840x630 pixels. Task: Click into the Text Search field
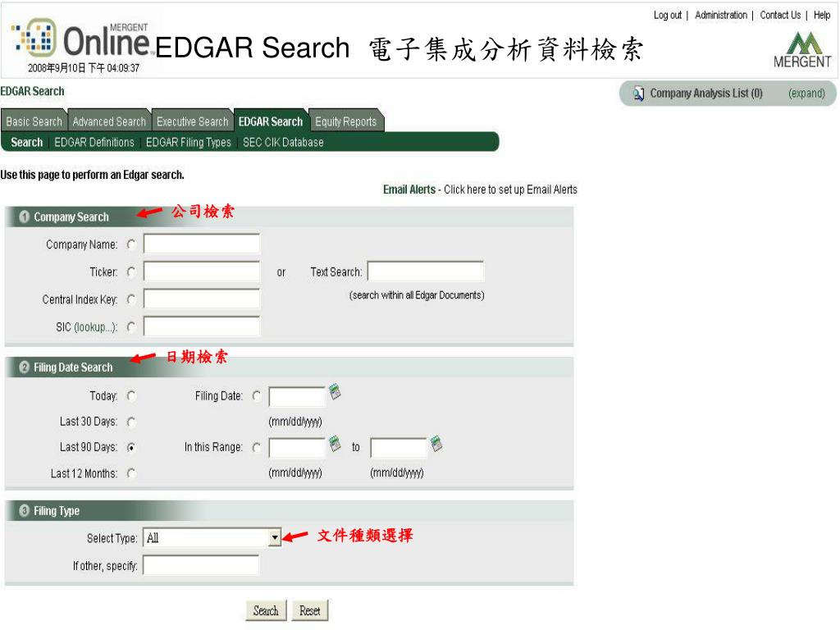pos(426,272)
